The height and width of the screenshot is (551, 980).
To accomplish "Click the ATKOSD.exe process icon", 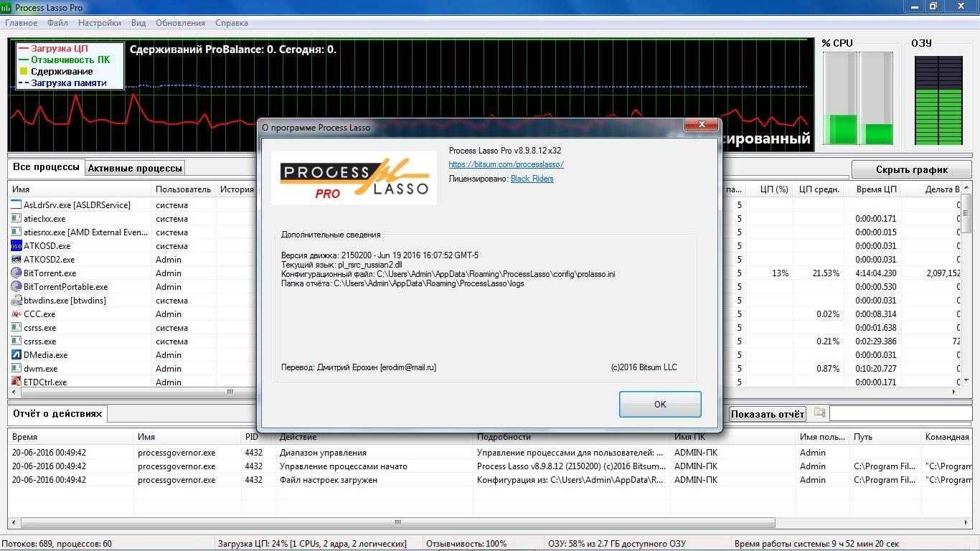I will 17,246.
